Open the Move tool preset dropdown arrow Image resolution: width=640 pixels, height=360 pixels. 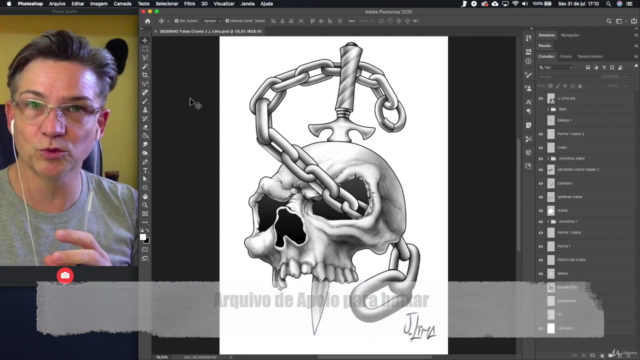pos(168,21)
